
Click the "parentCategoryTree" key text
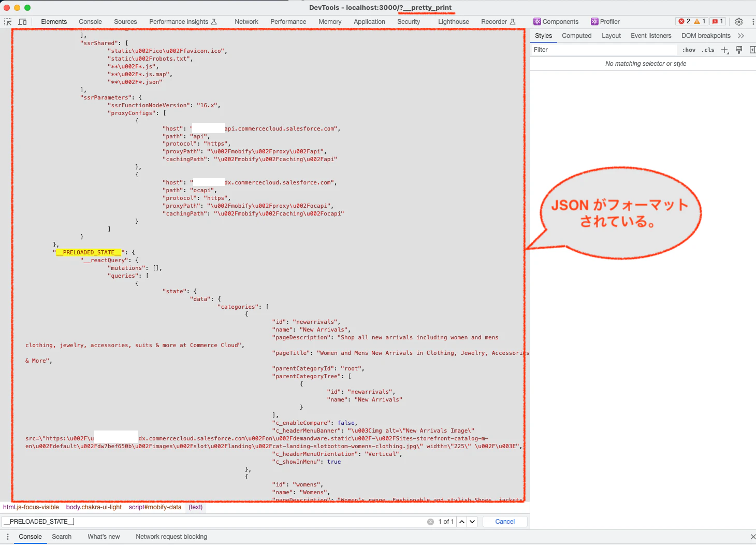point(306,376)
